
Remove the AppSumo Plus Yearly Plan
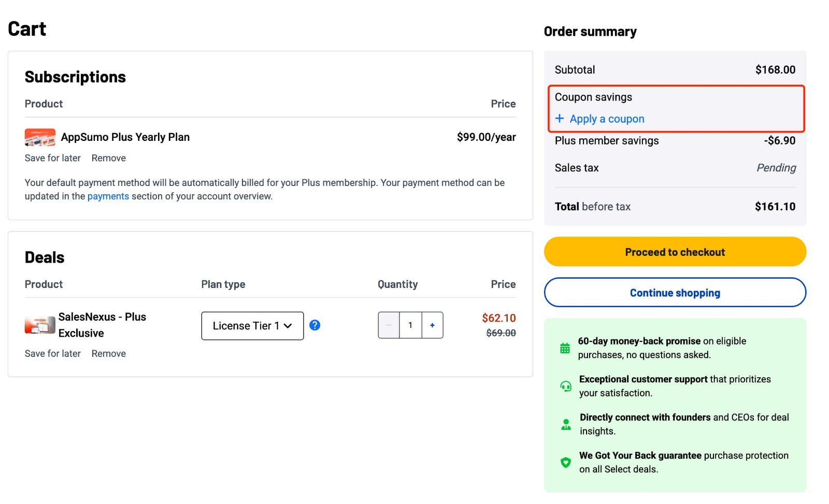(108, 158)
